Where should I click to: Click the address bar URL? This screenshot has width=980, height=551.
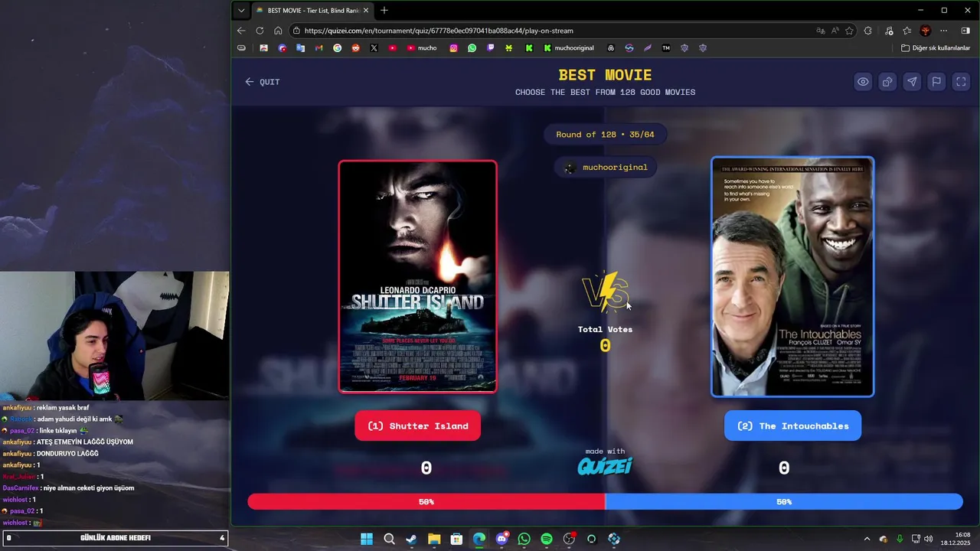439,31
